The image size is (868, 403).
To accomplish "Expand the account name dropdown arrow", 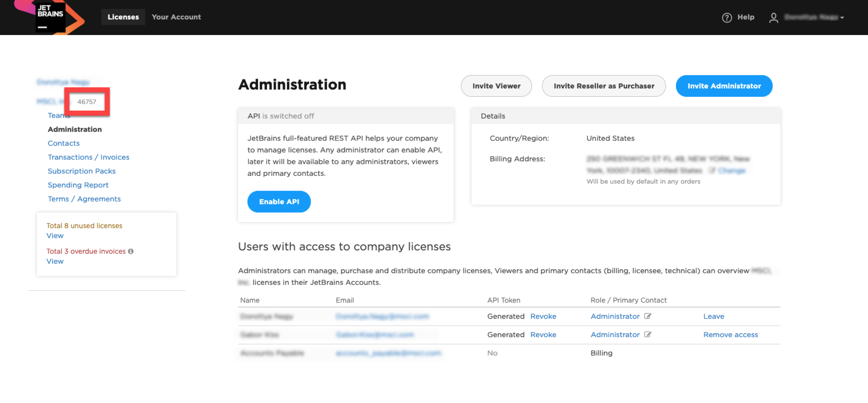I will click(842, 18).
